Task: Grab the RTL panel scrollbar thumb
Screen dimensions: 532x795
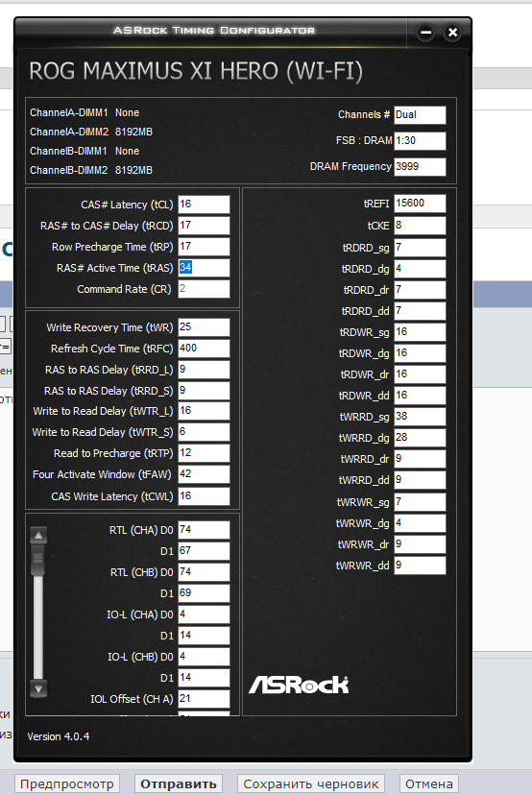Action: coord(38,559)
